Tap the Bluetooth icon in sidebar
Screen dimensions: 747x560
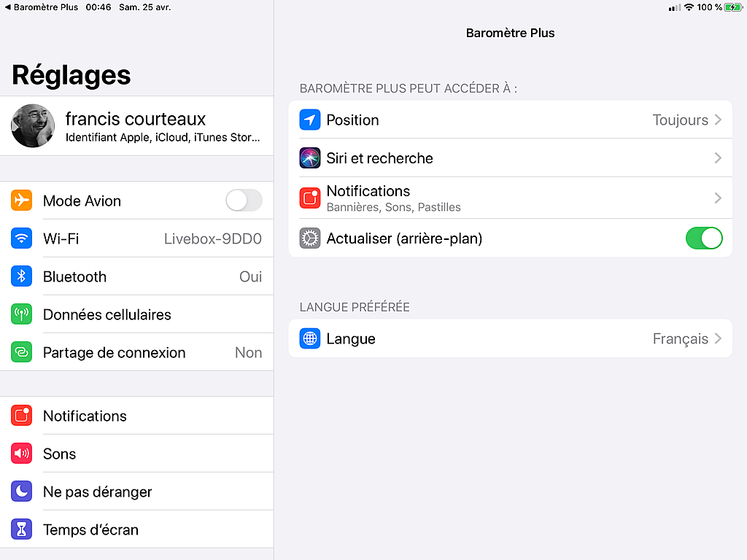click(x=21, y=276)
